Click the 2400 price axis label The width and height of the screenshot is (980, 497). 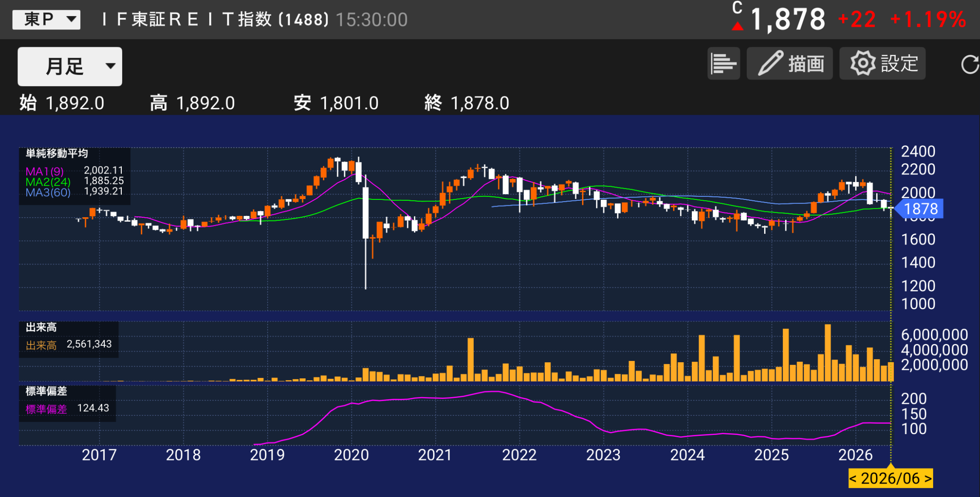coord(918,152)
